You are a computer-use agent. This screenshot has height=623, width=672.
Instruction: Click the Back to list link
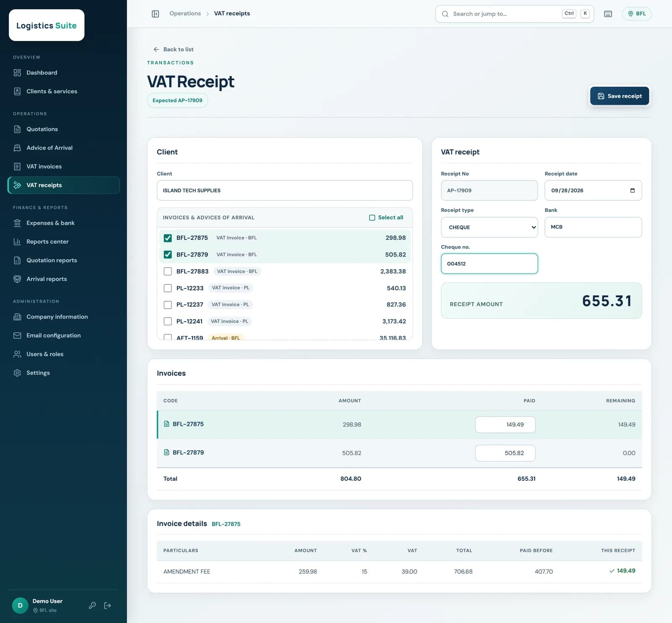tap(173, 49)
